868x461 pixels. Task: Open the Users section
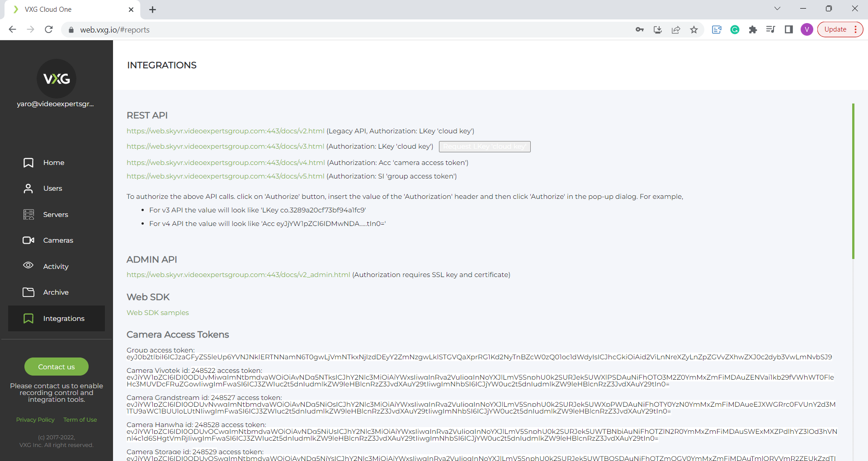(x=52, y=188)
